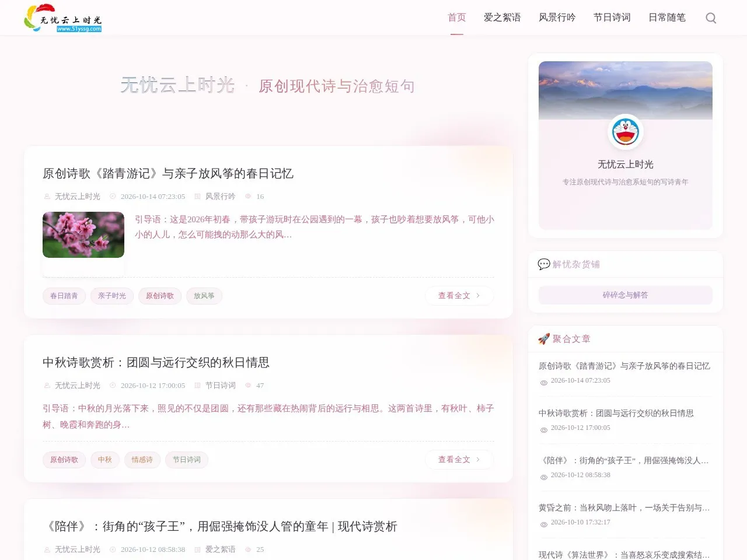Image resolution: width=747 pixels, height=560 pixels.
Task: Click 爱之絮语 category in 《陪伴》 post meta
Action: click(x=220, y=549)
